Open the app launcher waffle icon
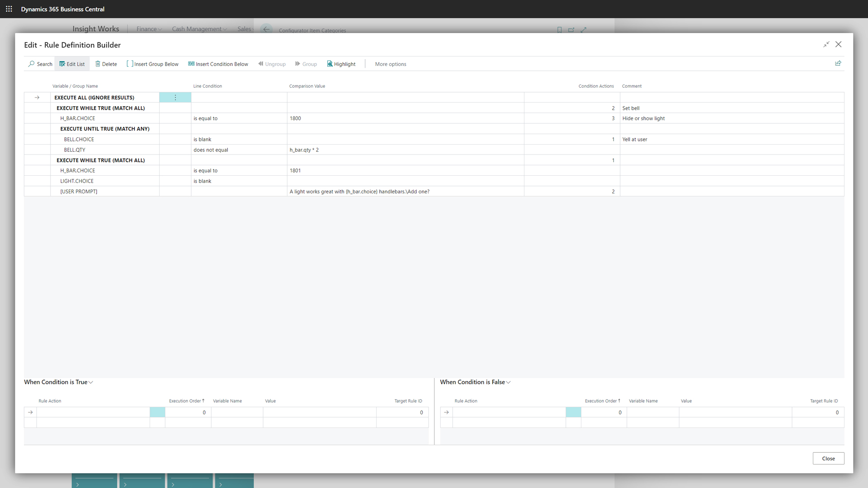The height and width of the screenshot is (488, 868). click(x=9, y=9)
